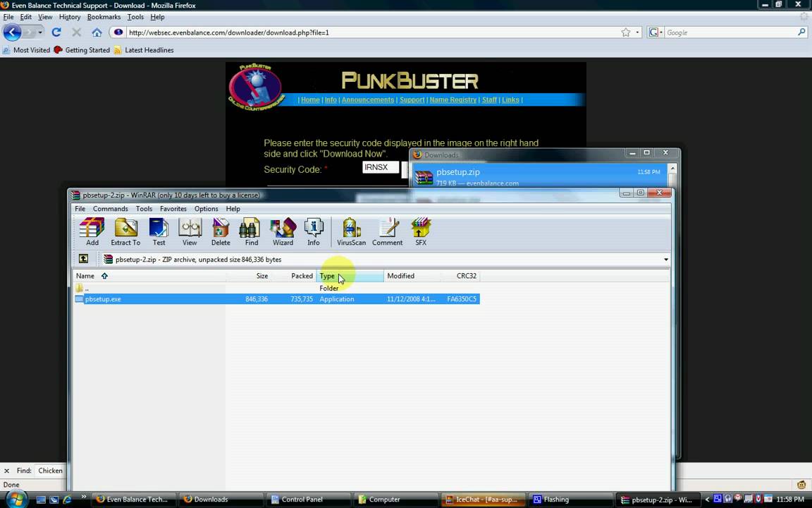The height and width of the screenshot is (508, 812).
Task: Select pbsetup.exe file row
Action: coord(276,299)
